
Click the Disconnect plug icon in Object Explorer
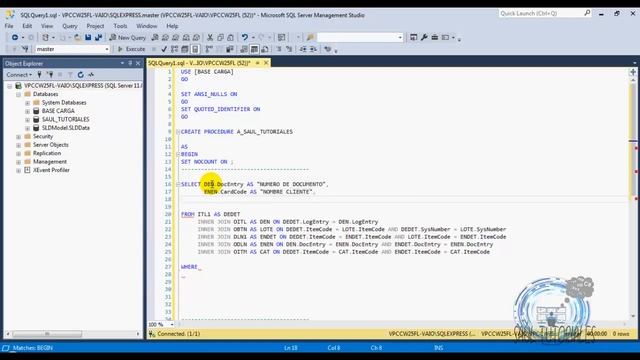[50, 75]
